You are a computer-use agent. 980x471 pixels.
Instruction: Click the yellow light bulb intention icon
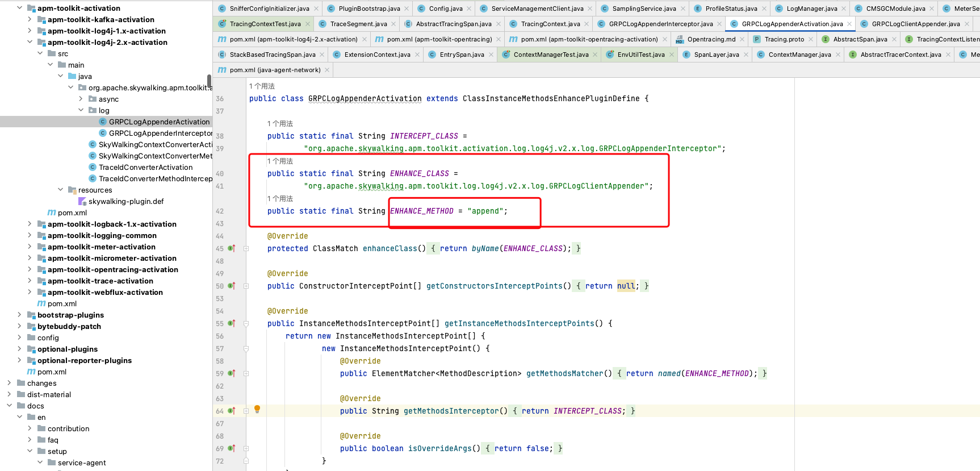[x=257, y=409]
